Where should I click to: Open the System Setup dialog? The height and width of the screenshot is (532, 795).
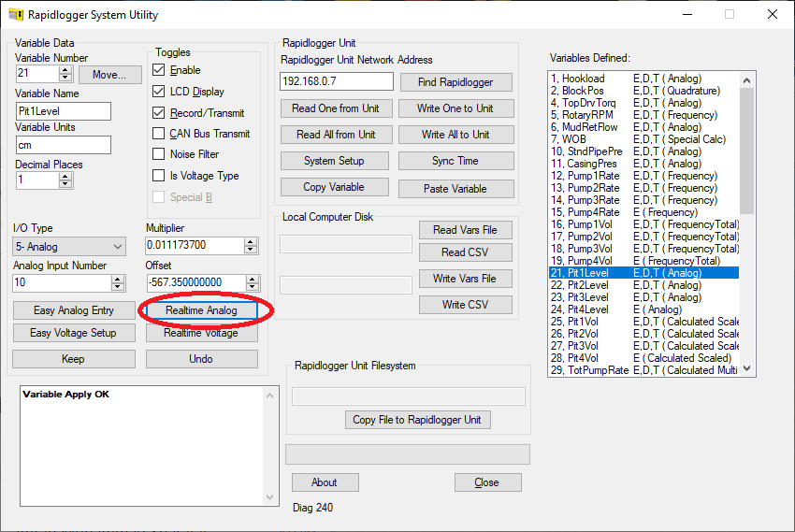pyautogui.click(x=334, y=161)
